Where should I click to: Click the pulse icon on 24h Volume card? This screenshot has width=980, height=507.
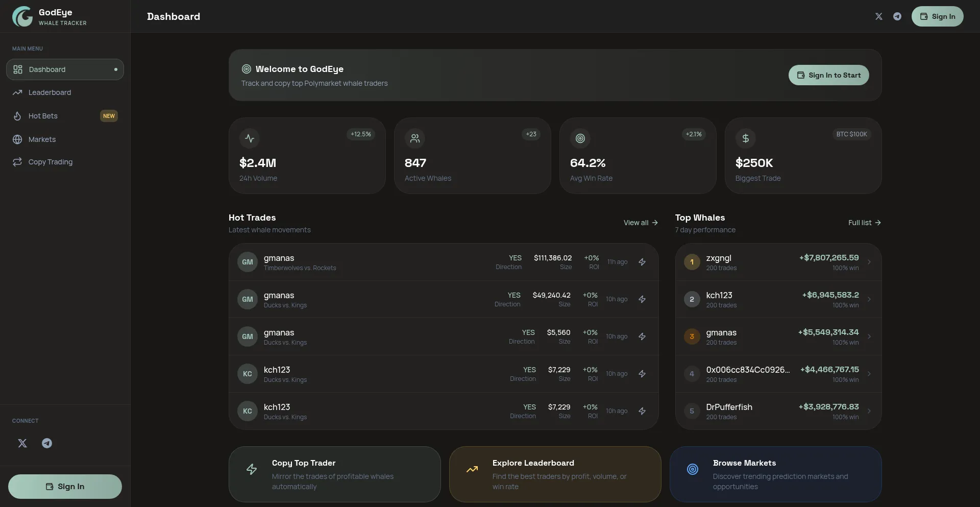point(250,138)
